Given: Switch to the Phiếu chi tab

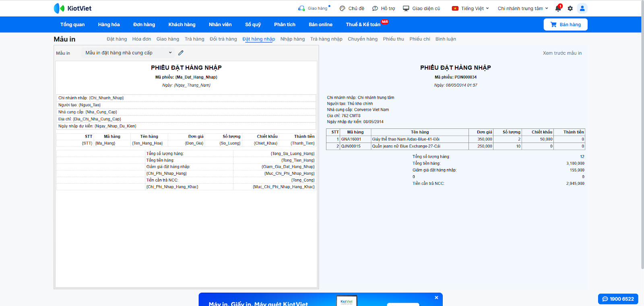Looking at the screenshot, I should (x=420, y=39).
